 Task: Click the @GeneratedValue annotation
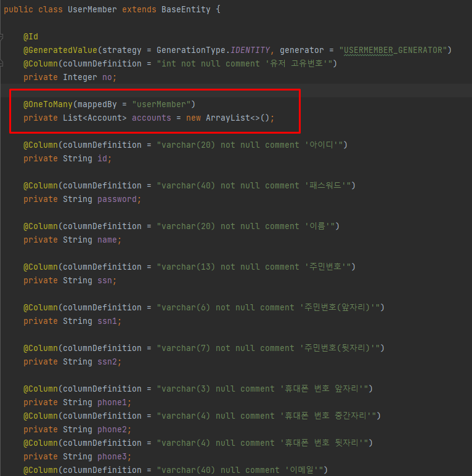click(60, 50)
